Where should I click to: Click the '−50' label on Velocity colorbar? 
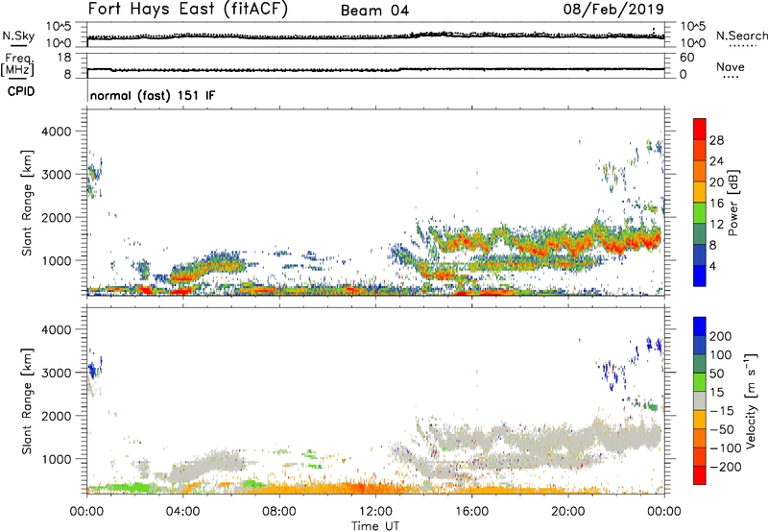pyautogui.click(x=722, y=429)
